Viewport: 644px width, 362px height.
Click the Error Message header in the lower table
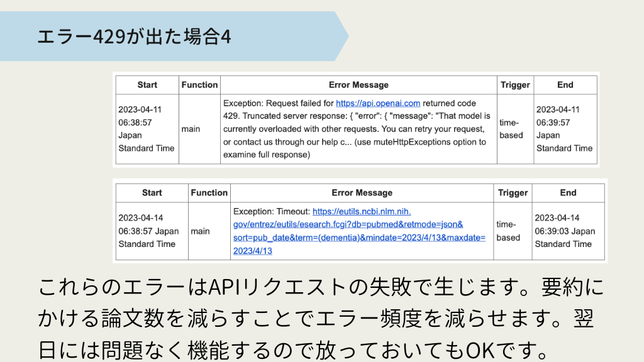tap(362, 193)
